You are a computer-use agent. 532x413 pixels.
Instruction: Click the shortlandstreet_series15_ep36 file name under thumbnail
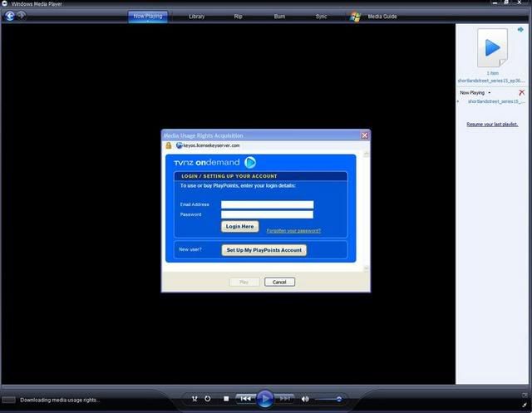click(x=491, y=81)
